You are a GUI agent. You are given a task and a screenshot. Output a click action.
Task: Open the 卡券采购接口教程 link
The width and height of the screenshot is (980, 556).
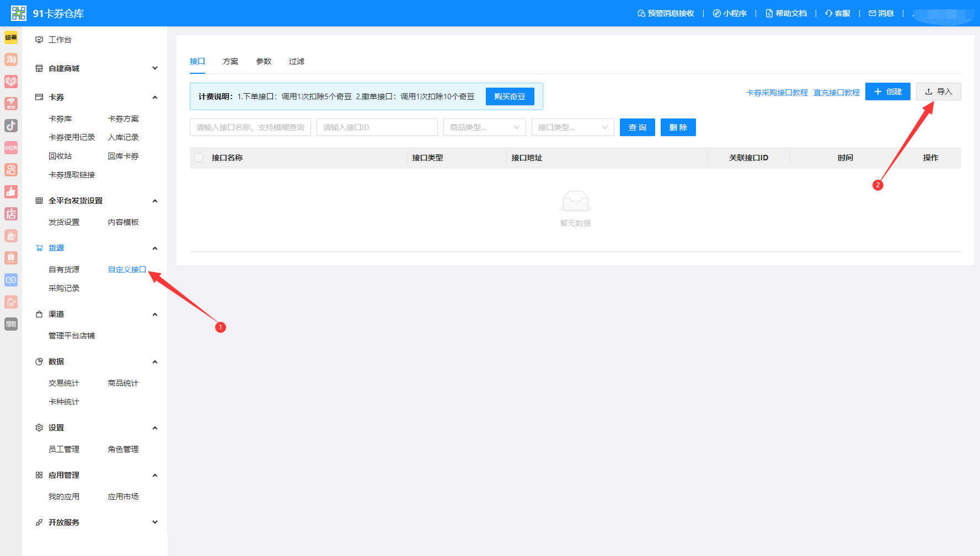coord(777,93)
